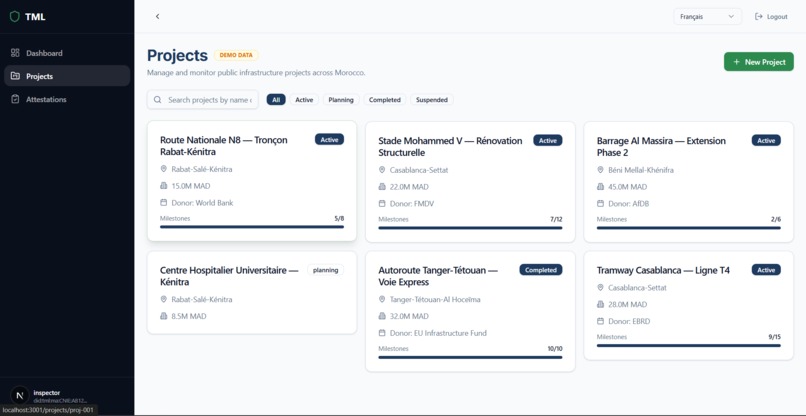Open the Projects menu item
Viewport: 806px width, 416px height.
pyautogui.click(x=67, y=76)
